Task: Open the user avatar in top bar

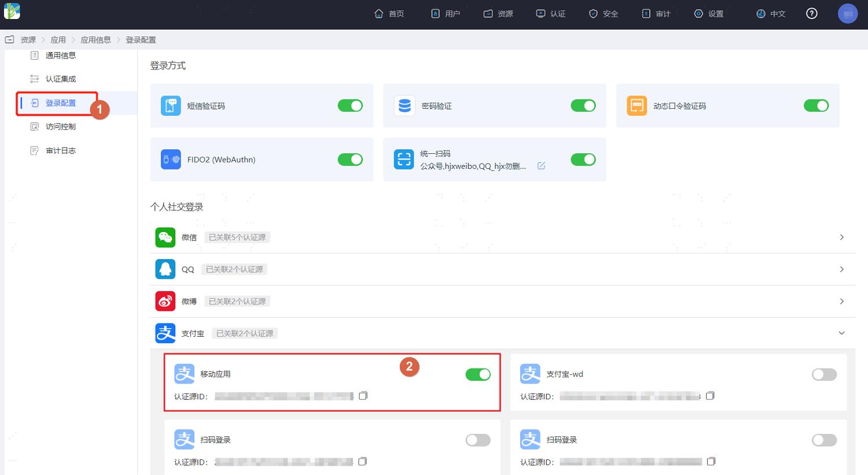Action: pos(848,13)
